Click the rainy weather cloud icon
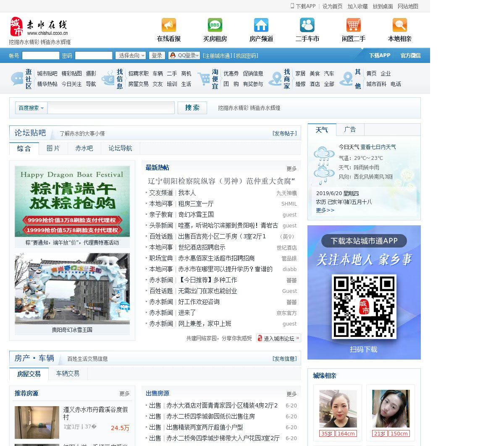 click(x=324, y=165)
